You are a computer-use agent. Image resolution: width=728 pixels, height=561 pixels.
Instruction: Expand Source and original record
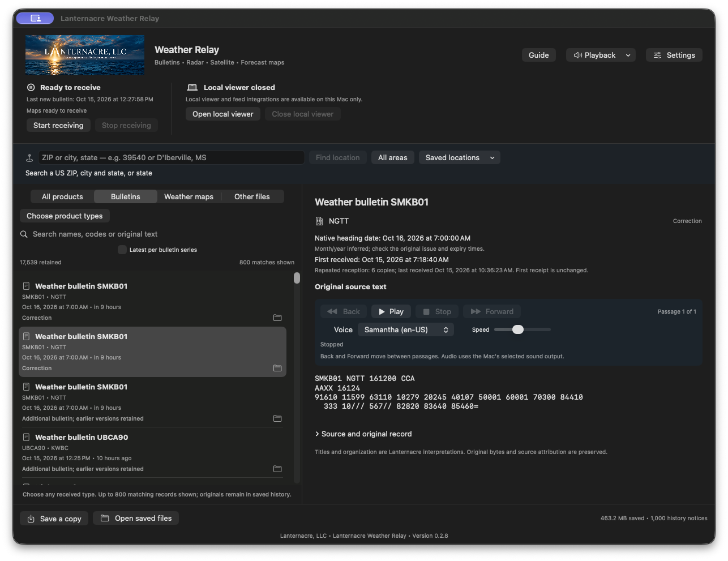(363, 434)
